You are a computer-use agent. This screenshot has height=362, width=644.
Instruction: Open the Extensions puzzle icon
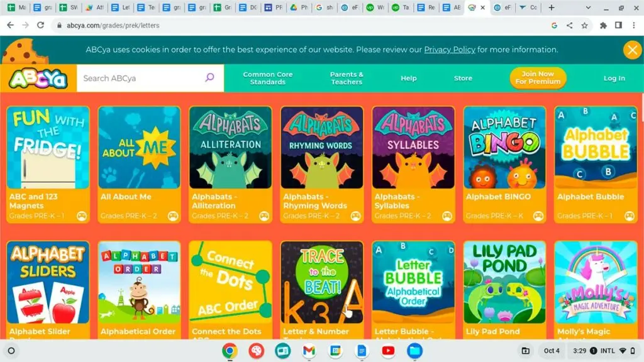pyautogui.click(x=603, y=25)
